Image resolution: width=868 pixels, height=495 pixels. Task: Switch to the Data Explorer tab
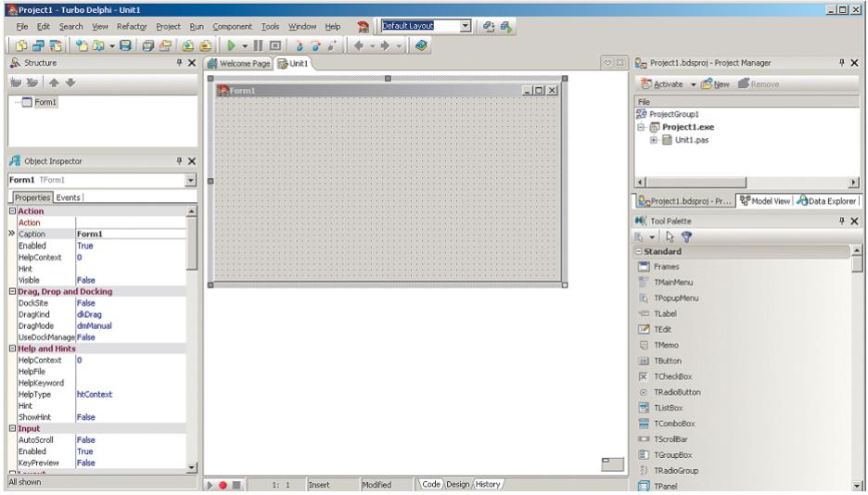(x=826, y=201)
